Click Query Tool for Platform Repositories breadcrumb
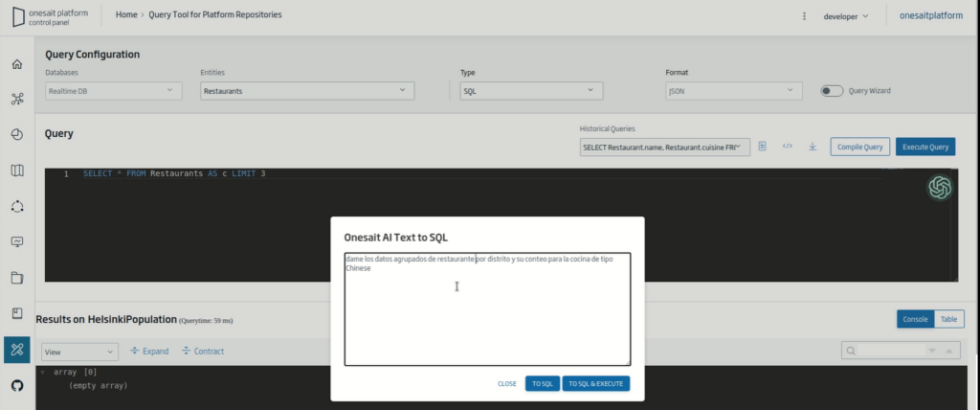This screenshot has height=410, width=980. 215,14
